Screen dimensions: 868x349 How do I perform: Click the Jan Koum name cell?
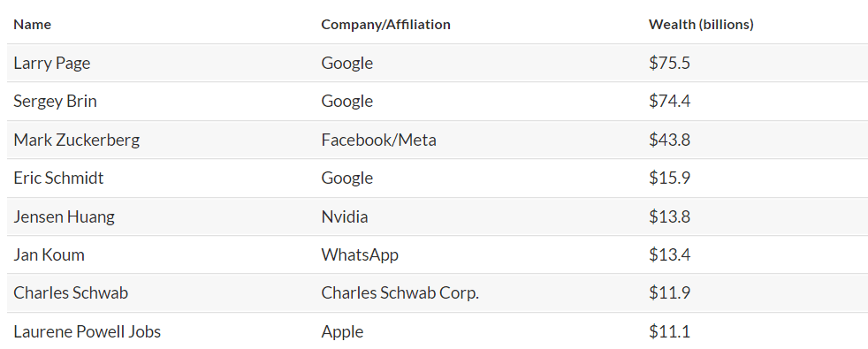(49, 255)
